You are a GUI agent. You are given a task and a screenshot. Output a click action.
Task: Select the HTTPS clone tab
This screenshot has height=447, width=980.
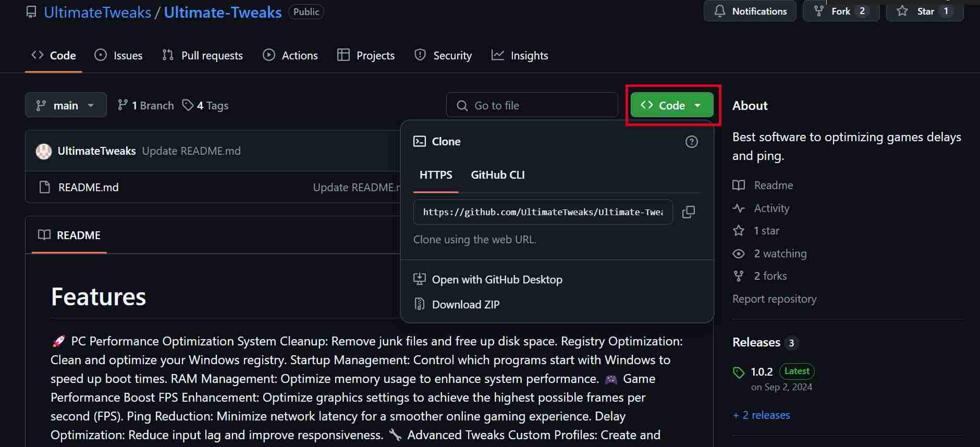point(436,175)
